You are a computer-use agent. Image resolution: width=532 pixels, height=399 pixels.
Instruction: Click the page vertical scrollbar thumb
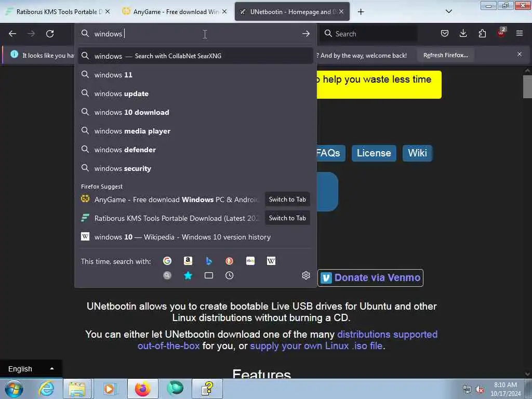pos(527,87)
